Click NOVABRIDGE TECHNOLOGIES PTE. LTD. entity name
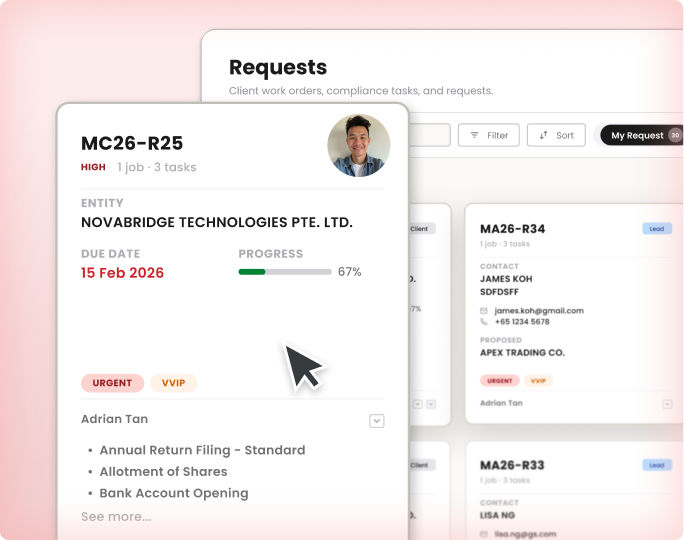 point(217,222)
